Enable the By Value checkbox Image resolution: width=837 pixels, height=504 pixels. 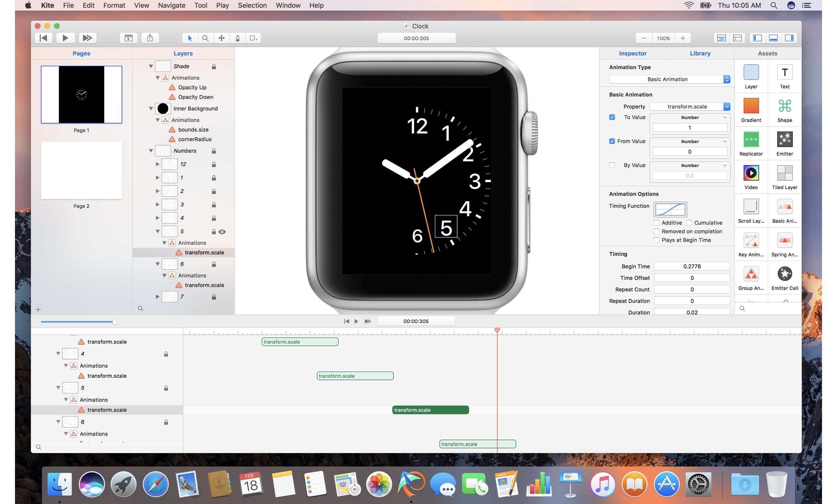[612, 165]
